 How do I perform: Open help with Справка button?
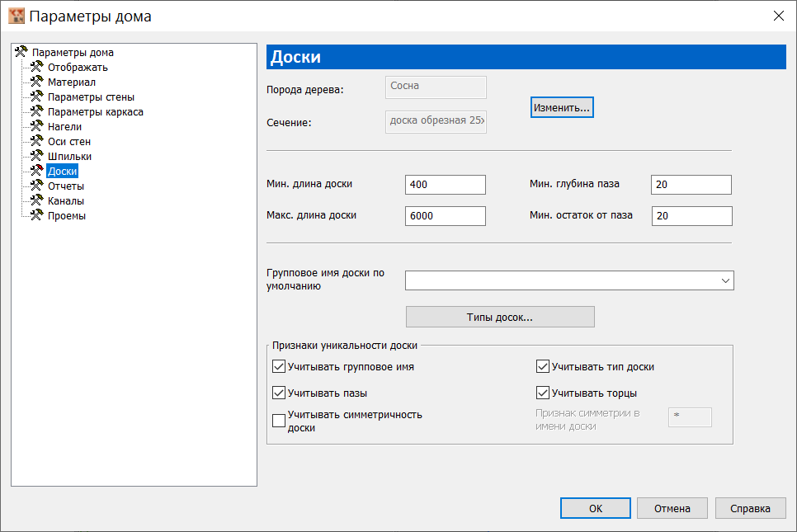pyautogui.click(x=750, y=508)
